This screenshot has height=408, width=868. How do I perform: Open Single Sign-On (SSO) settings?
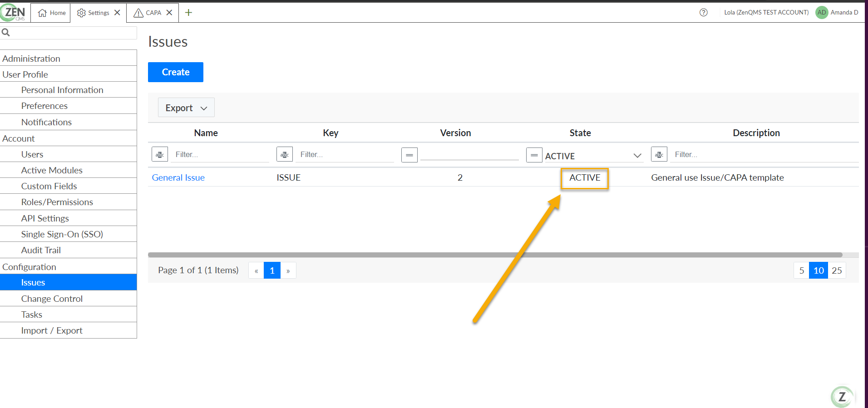(68, 234)
